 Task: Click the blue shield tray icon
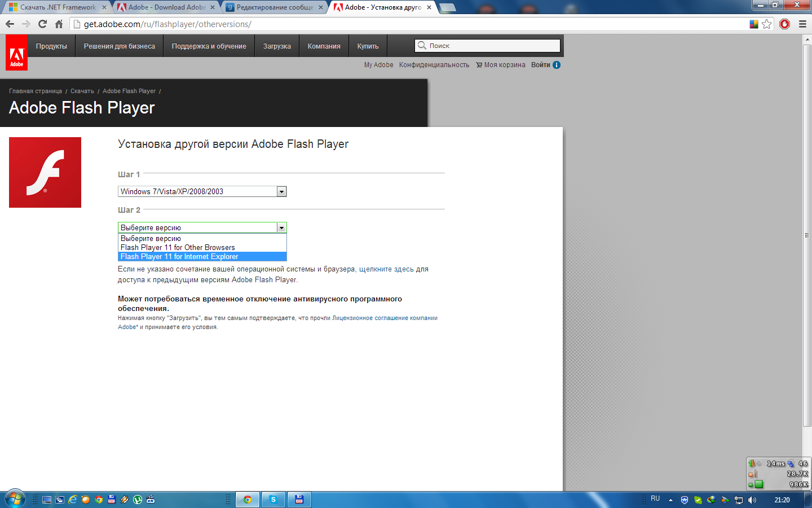click(x=685, y=500)
